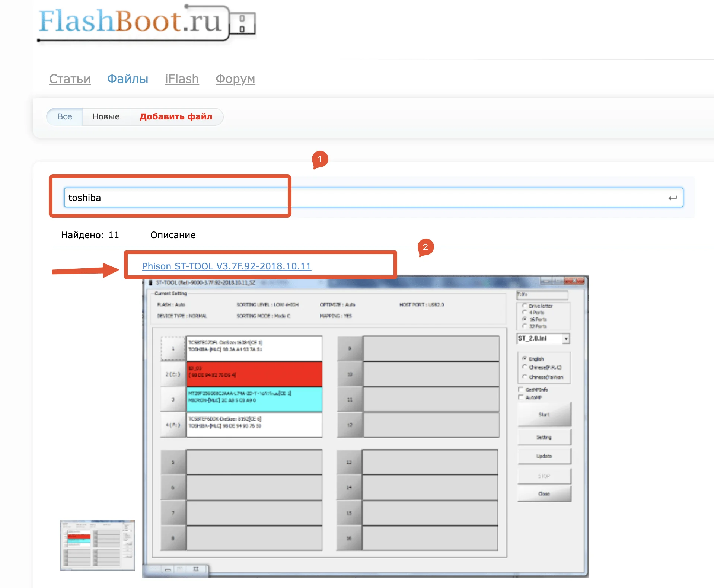Go to the iFlash page

pos(182,79)
